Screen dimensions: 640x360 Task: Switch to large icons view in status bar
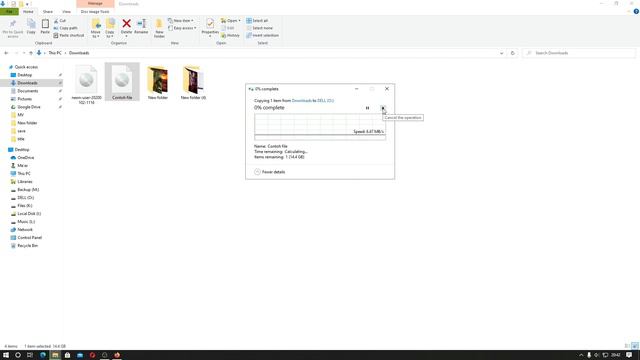click(x=635, y=346)
